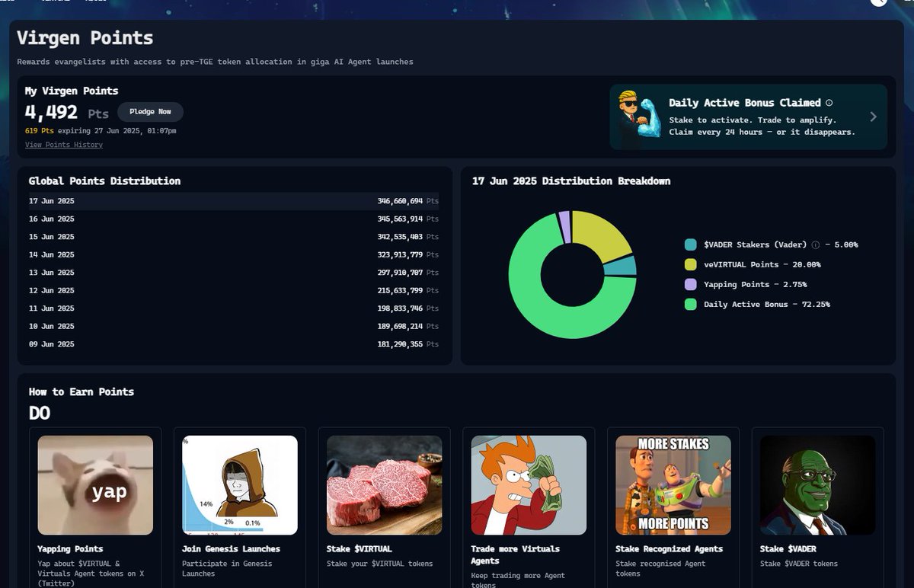Click the veVIRTUAL Points – 20.00% label
The image size is (914, 588).
click(x=762, y=264)
